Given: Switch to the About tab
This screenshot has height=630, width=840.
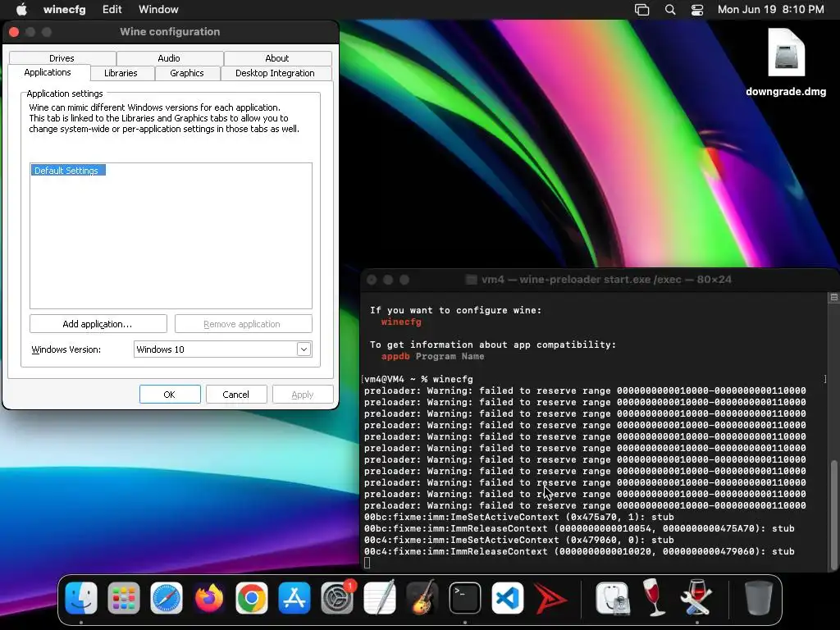Looking at the screenshot, I should [277, 58].
